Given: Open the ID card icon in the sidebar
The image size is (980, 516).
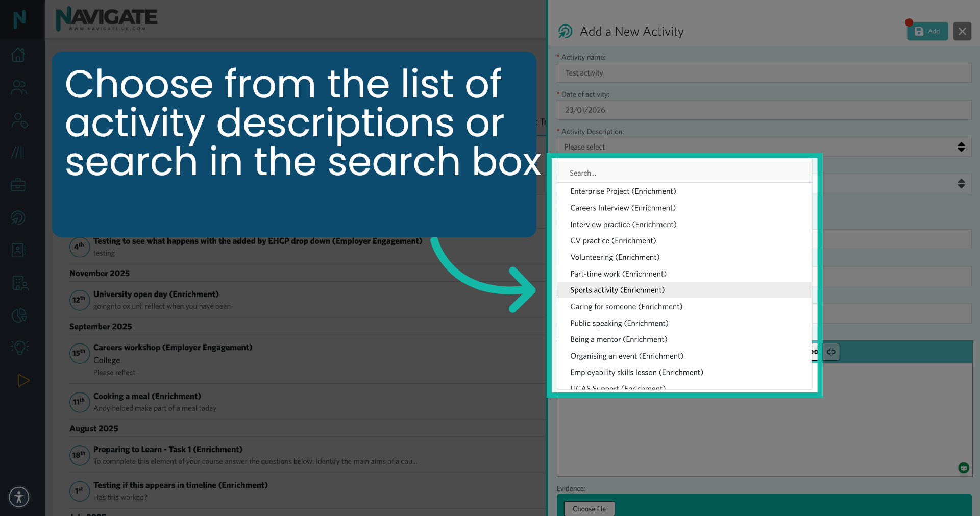Looking at the screenshot, I should point(19,250).
